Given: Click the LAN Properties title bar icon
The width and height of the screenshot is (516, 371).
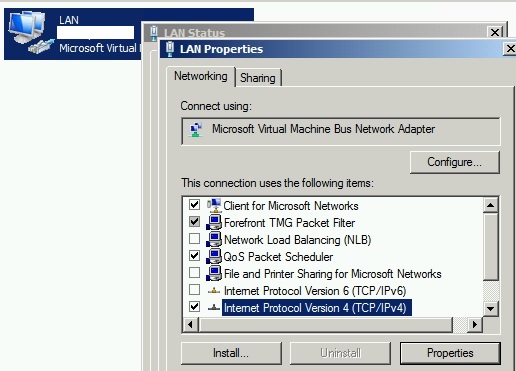Looking at the screenshot, I should coord(170,49).
